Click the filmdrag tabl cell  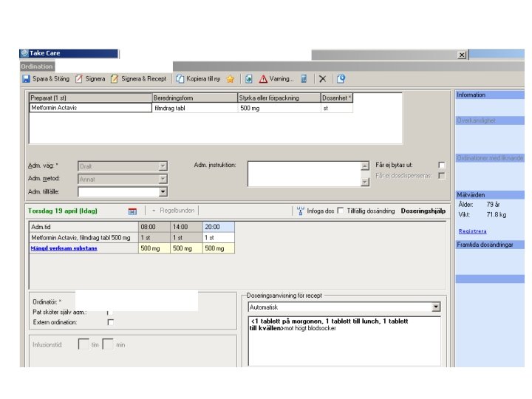(195, 108)
